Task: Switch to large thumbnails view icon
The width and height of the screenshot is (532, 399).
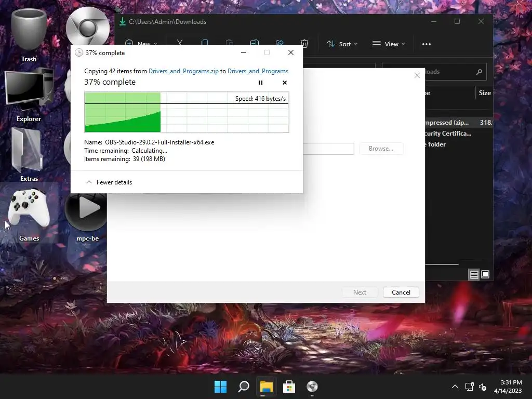Action: point(485,274)
